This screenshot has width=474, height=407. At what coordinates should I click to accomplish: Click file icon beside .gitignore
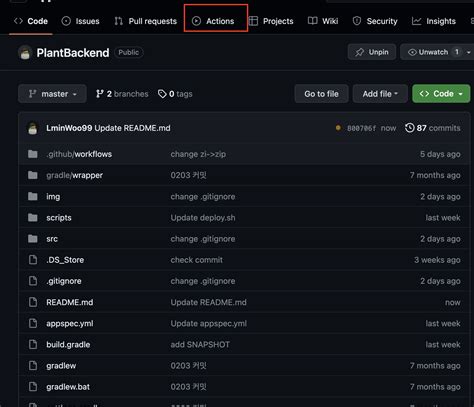pyautogui.click(x=33, y=281)
